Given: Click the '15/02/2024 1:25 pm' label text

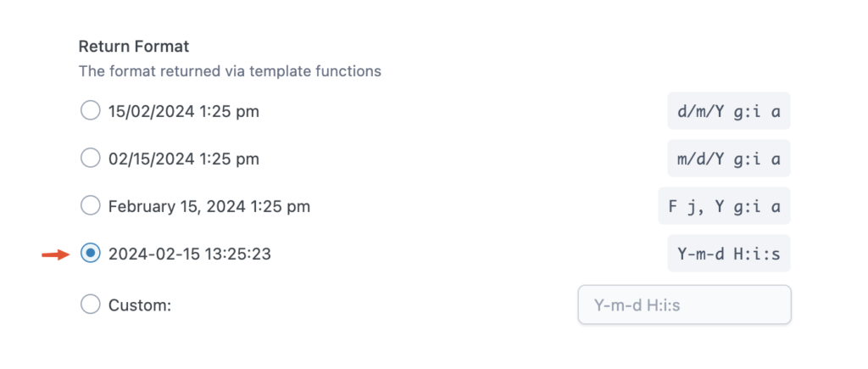Looking at the screenshot, I should 184,110.
